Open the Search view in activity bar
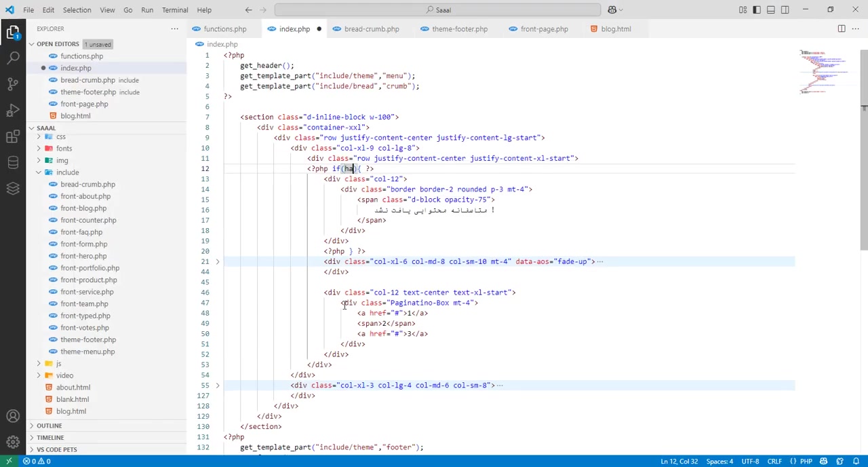868x467 pixels. (13, 58)
